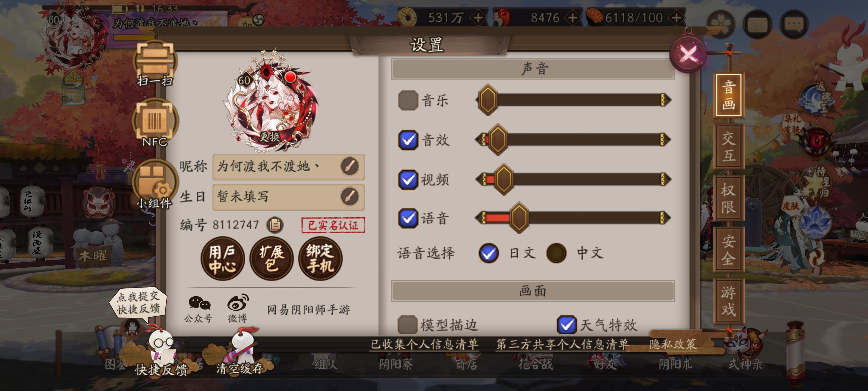The width and height of the screenshot is (868, 391).
Task: Open the 公众号 WeChat icon
Action: 199,308
